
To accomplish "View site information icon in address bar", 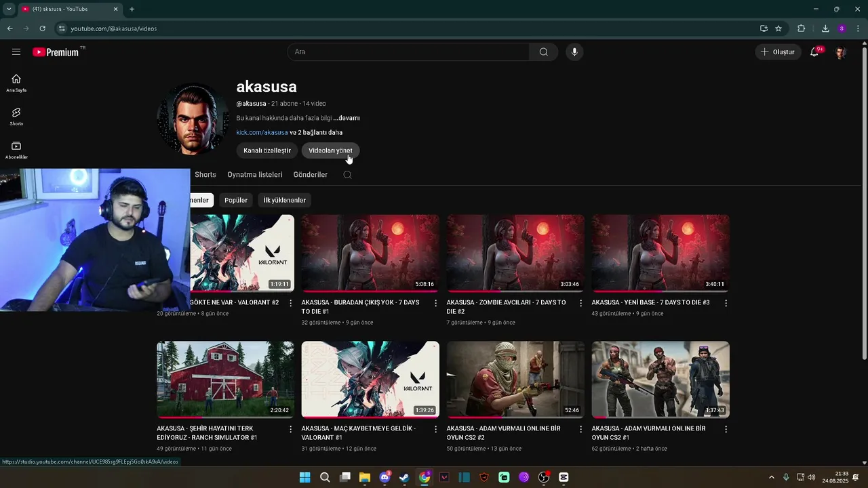I will click(62, 28).
